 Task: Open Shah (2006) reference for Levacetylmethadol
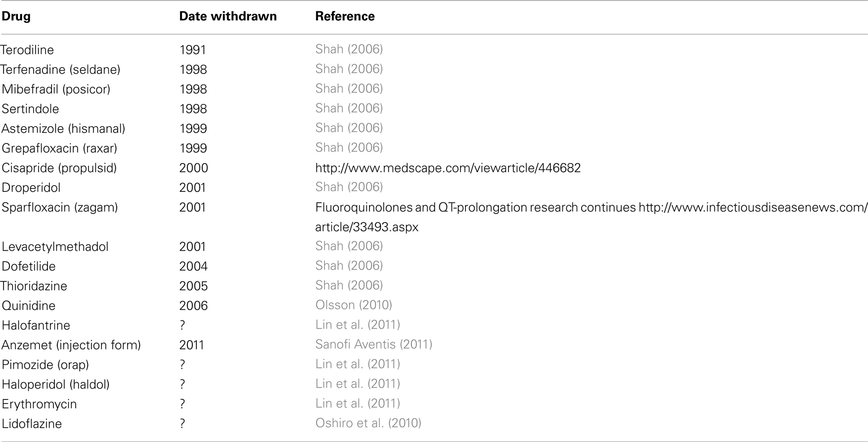(349, 246)
